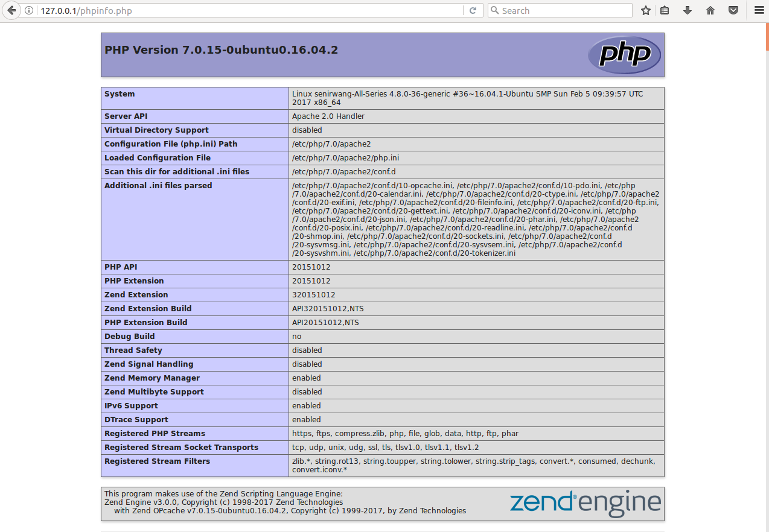
Task: Select Zend OPcache v7.0.15 text line
Action: 290,511
